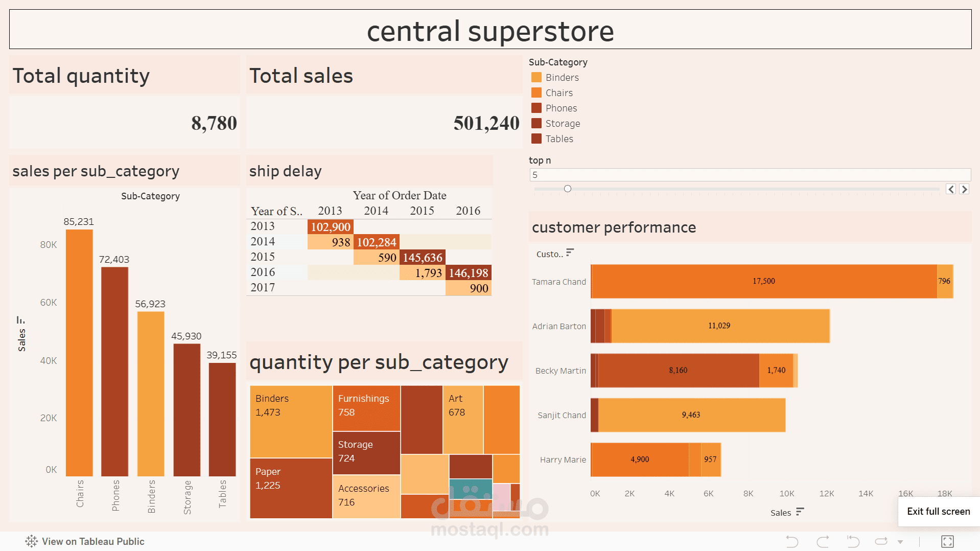980x551 pixels.
Task: Click the top n slider handle
Action: click(x=567, y=188)
